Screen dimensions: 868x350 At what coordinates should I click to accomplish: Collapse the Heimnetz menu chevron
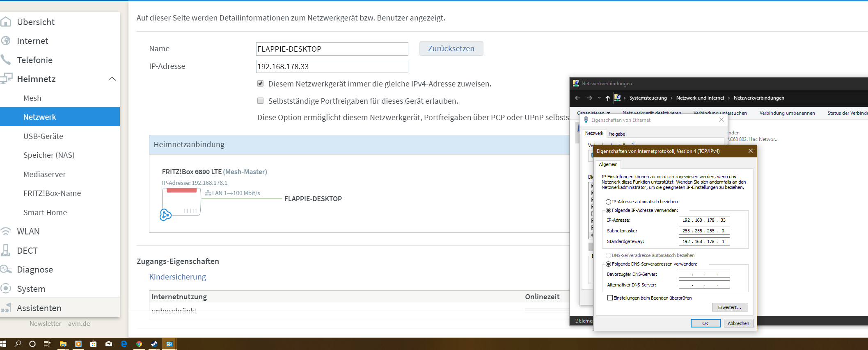click(x=112, y=79)
